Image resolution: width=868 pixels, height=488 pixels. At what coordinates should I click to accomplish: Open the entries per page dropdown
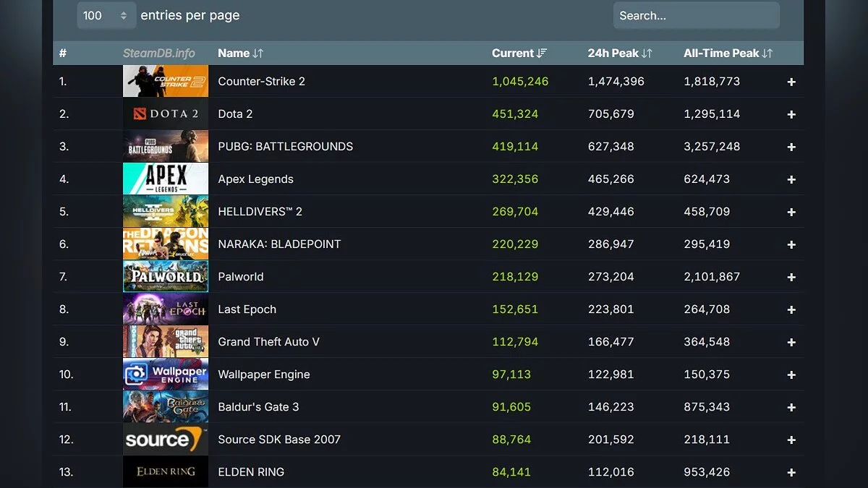[x=106, y=15]
